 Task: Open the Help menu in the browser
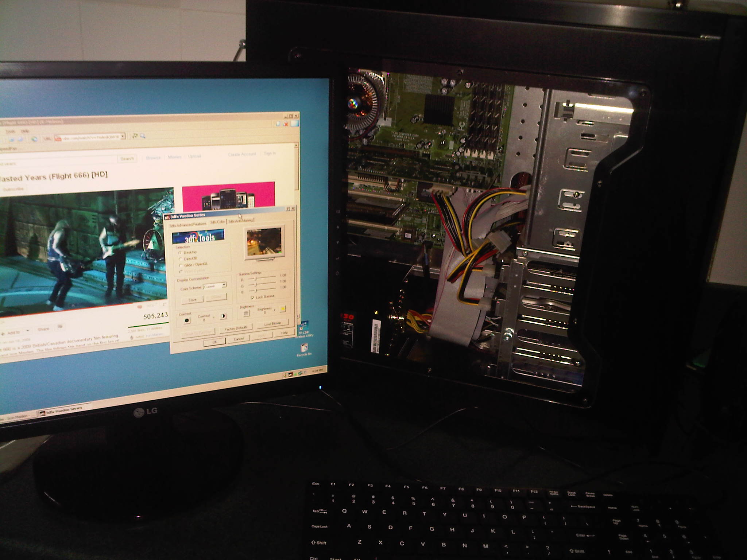25,131
